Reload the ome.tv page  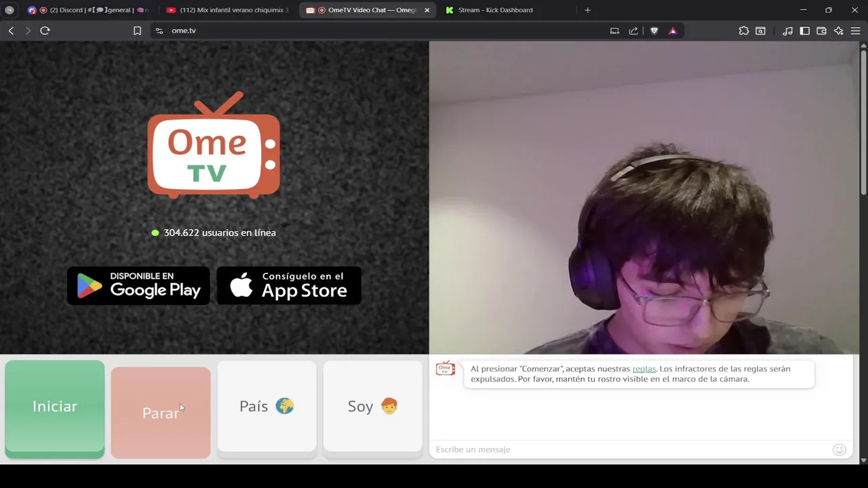[45, 30]
